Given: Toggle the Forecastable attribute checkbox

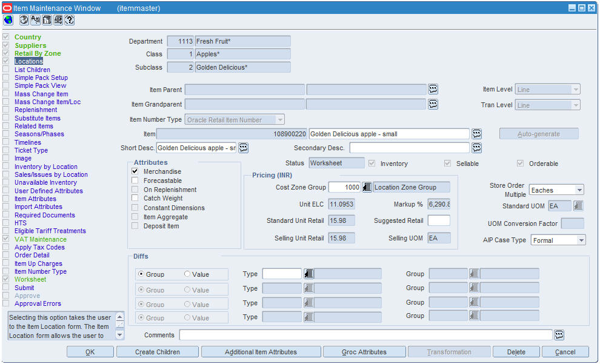Looking at the screenshot, I should [135, 180].
